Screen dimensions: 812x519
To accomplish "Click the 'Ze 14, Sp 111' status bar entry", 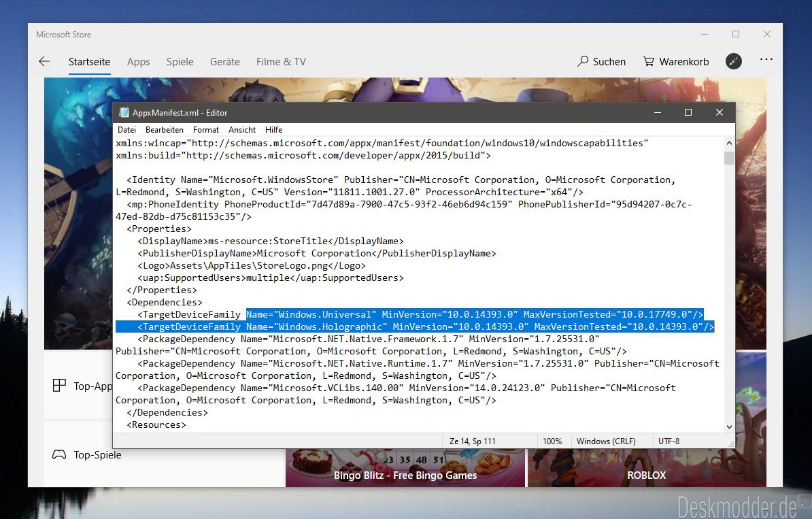I will pyautogui.click(x=472, y=441).
